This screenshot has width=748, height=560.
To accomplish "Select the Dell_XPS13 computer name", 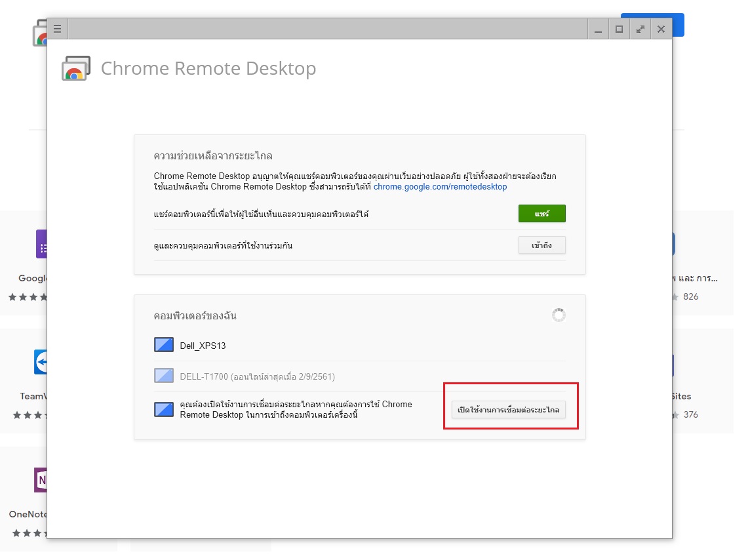I will 203,346.
